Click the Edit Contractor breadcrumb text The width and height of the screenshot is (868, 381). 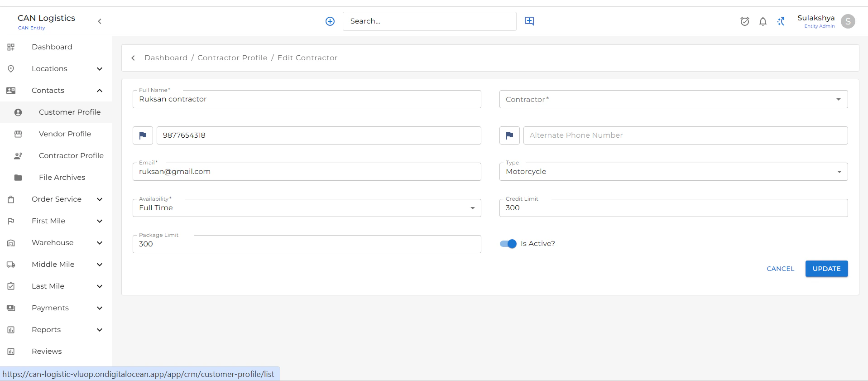pyautogui.click(x=307, y=58)
